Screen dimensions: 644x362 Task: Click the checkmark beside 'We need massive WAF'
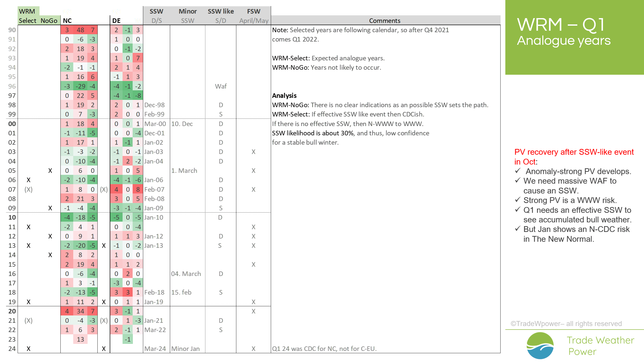click(518, 181)
